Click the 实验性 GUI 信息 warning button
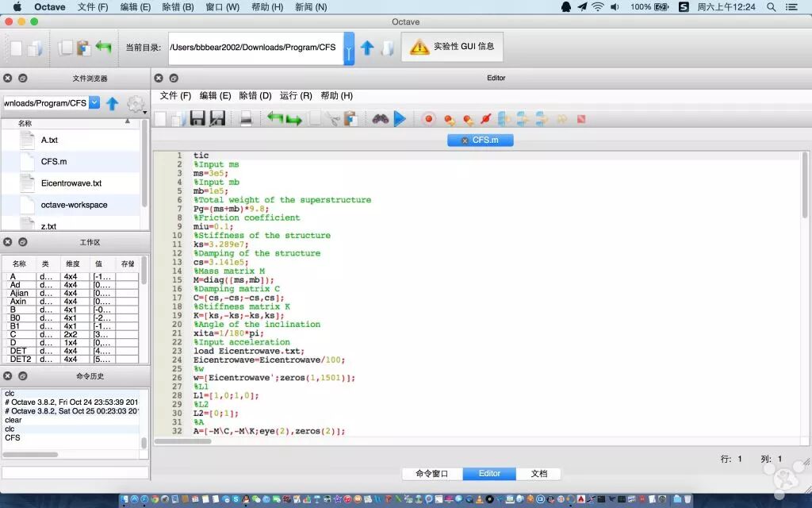The image size is (812, 508). click(452, 47)
